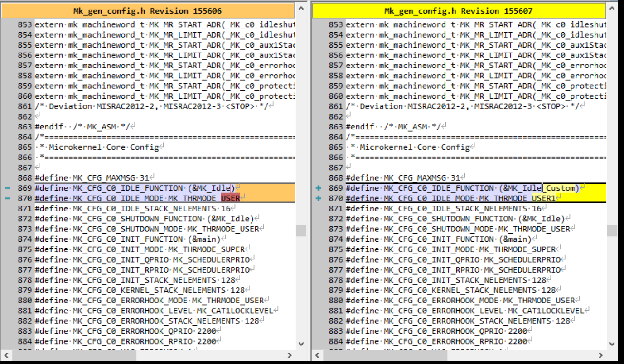This screenshot has width=624, height=364.
Task: Click line number 853 in the left pane
Action: [25, 25]
